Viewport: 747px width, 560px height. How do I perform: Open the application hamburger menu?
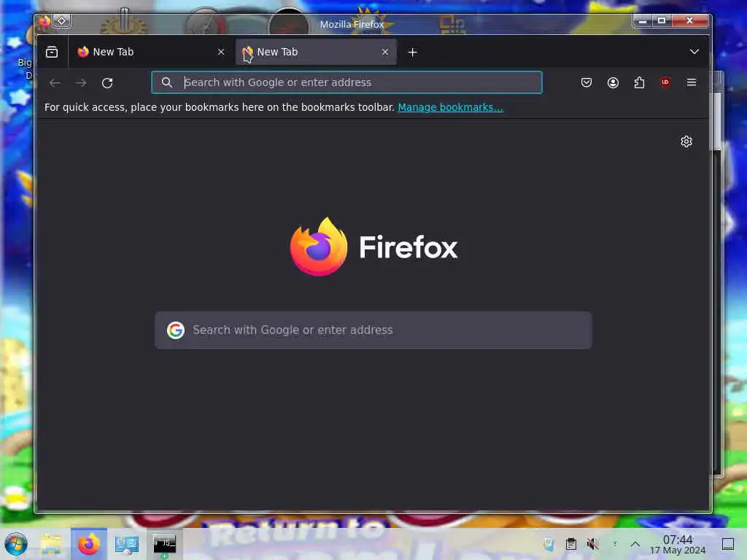[x=692, y=82]
